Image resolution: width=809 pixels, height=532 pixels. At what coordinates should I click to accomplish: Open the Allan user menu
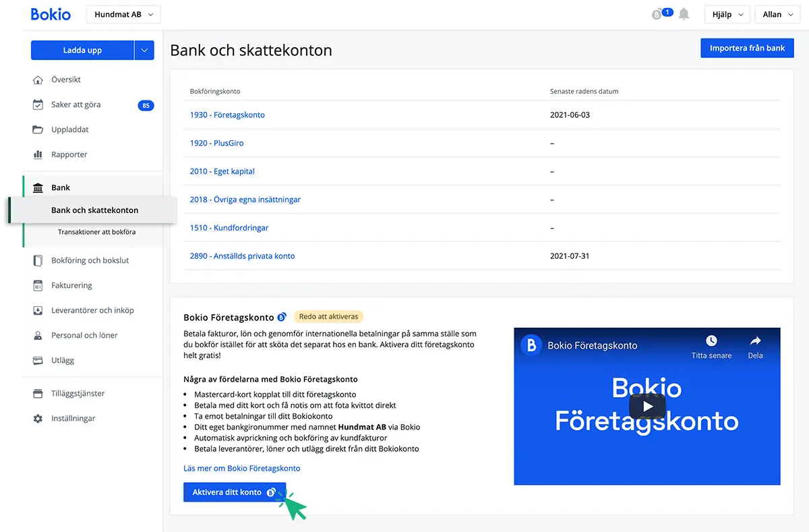(777, 15)
